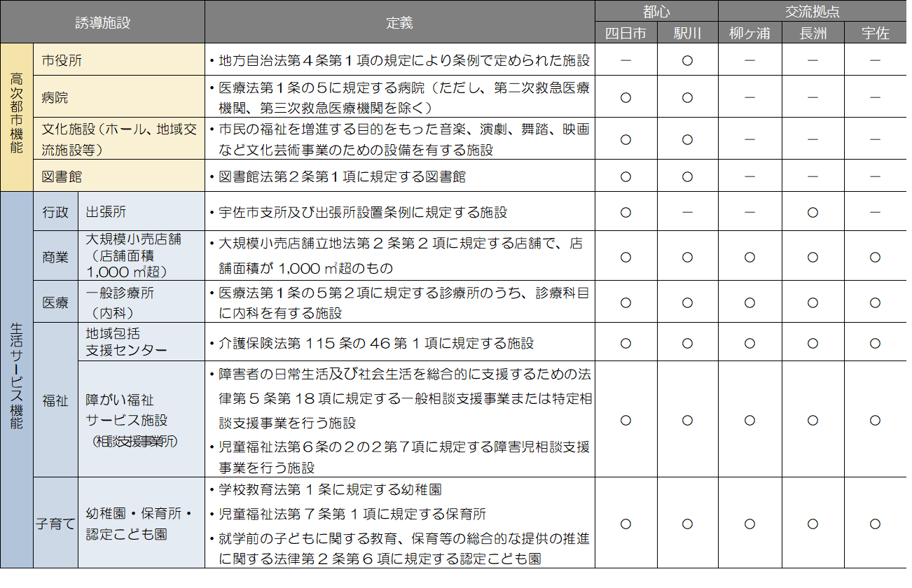The image size is (912, 588).
Task: Click the 図書館 facility cell
Action: click(x=119, y=176)
